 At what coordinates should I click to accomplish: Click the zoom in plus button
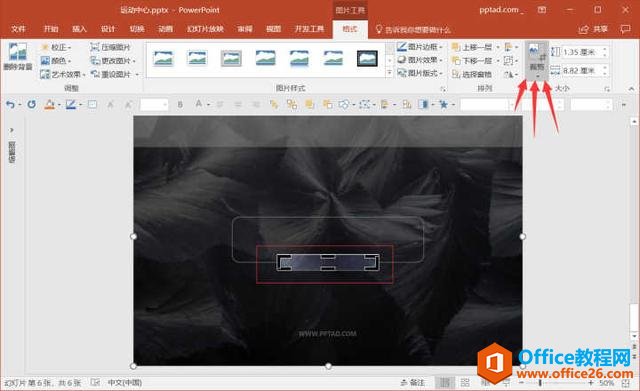pos(591,382)
